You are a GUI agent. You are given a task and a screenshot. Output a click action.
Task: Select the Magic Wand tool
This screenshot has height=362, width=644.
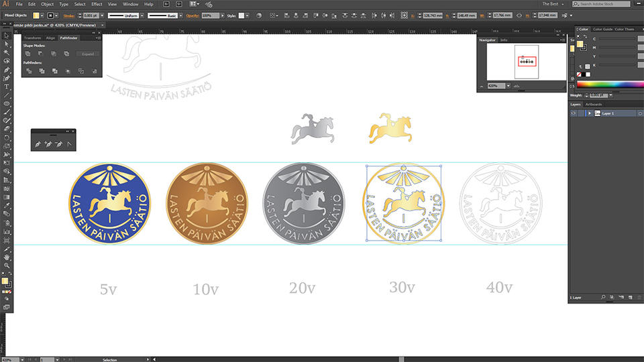pos(7,52)
